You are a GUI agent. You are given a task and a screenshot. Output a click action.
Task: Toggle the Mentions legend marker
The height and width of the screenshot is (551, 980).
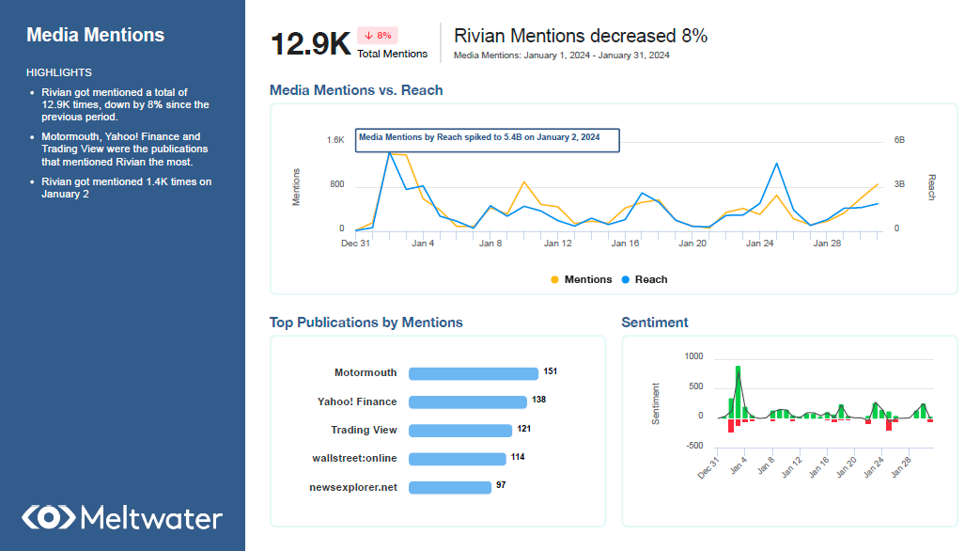click(x=554, y=279)
